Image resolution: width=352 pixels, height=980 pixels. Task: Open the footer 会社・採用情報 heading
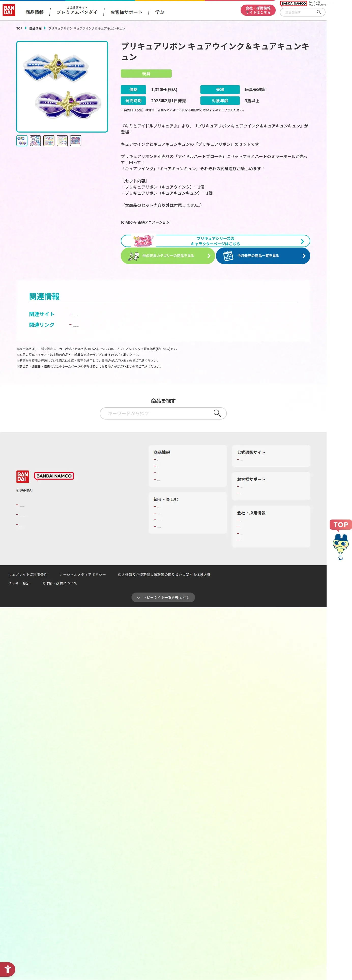tap(251, 513)
